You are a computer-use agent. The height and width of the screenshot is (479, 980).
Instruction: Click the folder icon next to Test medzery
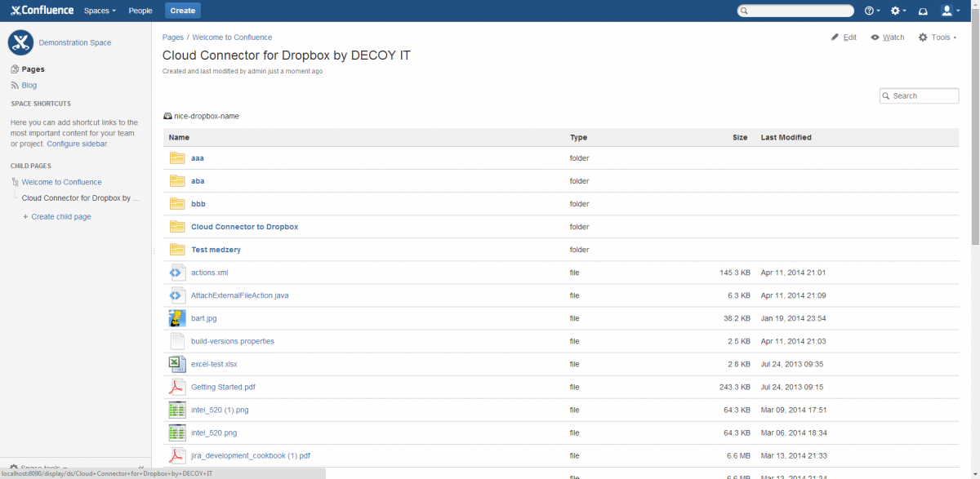click(x=177, y=250)
